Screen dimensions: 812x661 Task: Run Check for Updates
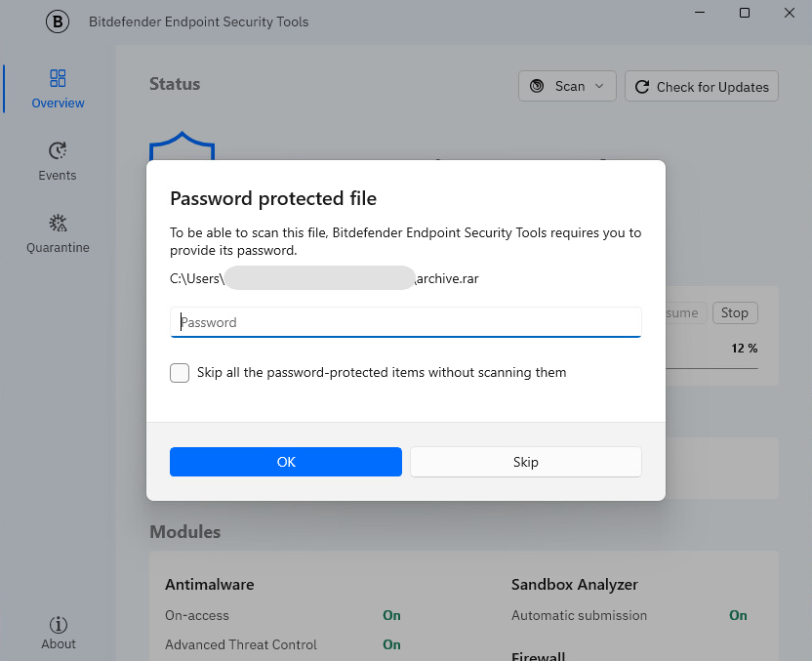point(701,86)
